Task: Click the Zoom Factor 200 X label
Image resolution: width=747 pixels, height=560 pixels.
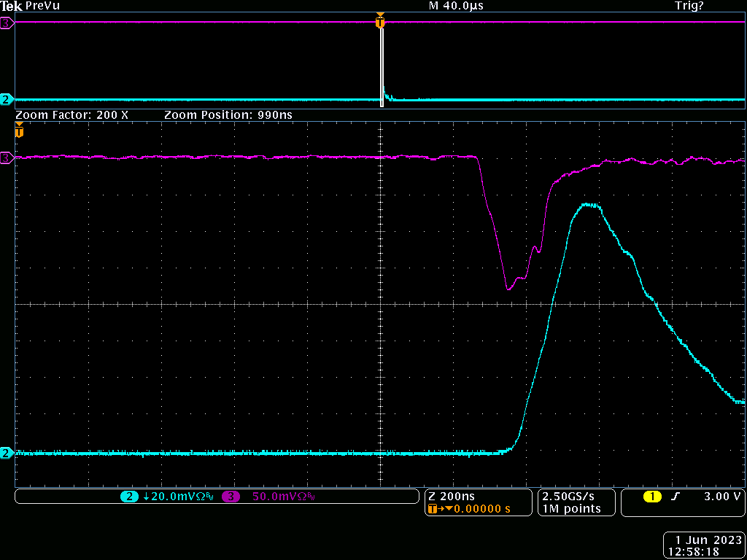Action: 71,115
